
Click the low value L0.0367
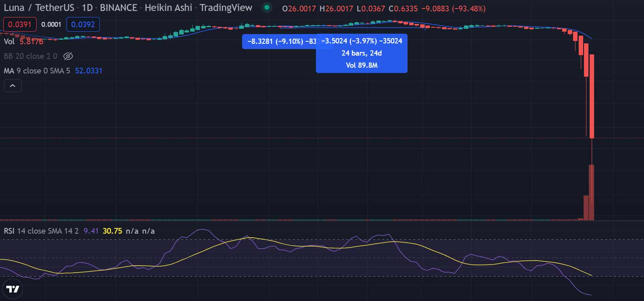tap(371, 9)
